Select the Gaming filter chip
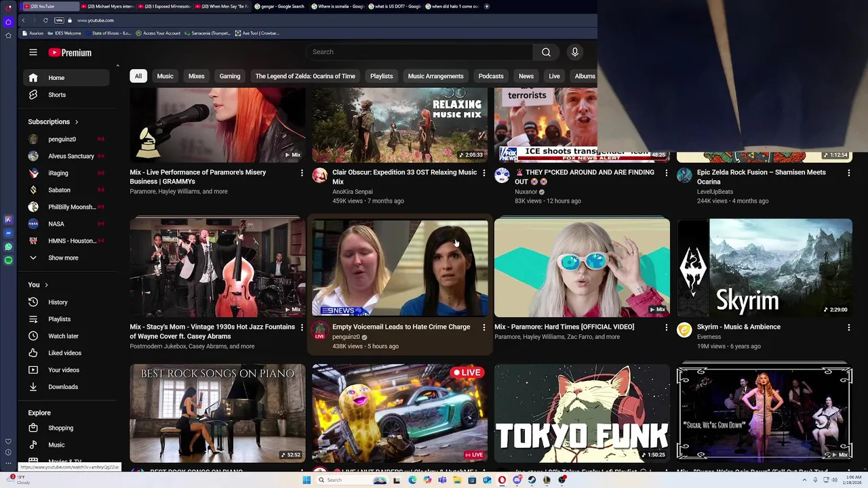This screenshot has width=868, height=488. pos(230,76)
